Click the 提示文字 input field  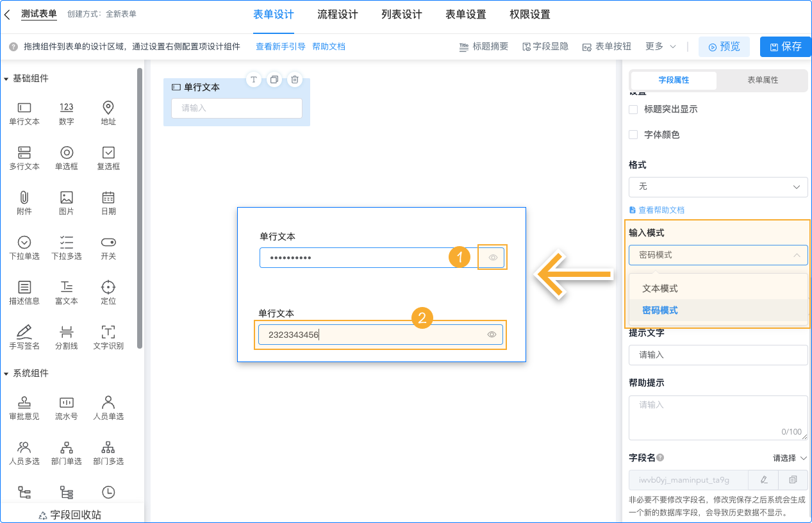point(718,354)
